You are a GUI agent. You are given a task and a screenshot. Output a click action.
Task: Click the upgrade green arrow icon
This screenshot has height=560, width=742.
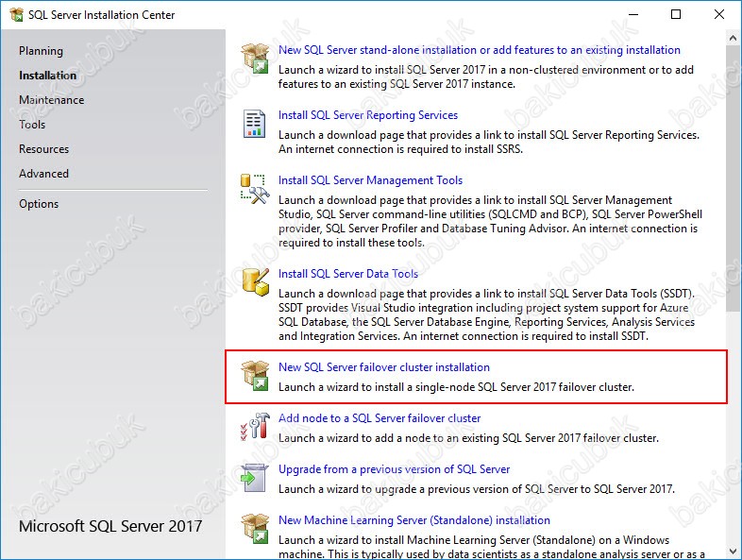255,478
